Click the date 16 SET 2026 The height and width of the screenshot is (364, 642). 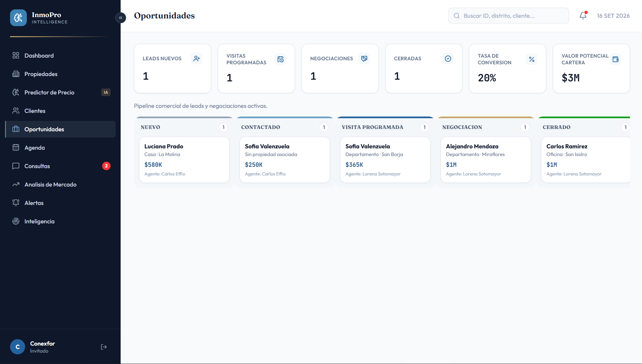tap(613, 16)
